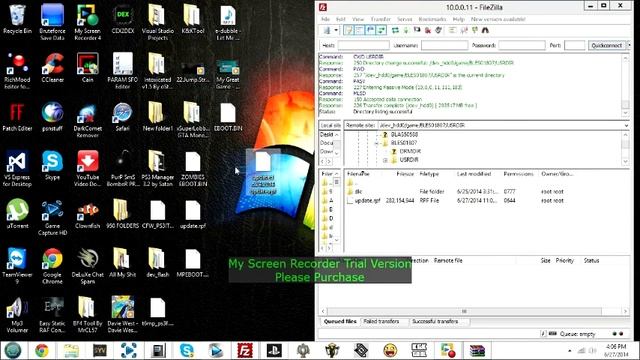Select the USRDIR folder in remote tree
This screenshot has width=640, height=360.
click(x=409, y=160)
